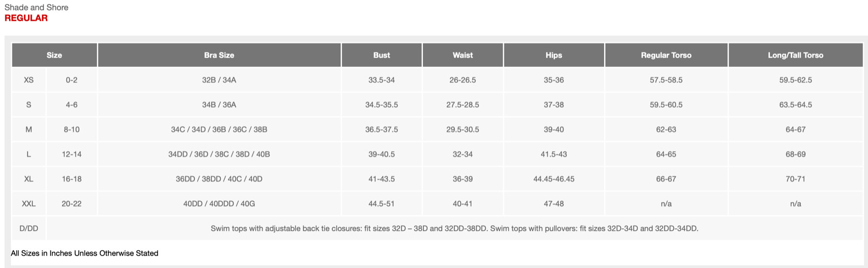Click the Regular Torso column header
This screenshot has height=268, width=868.
pyautogui.click(x=666, y=55)
